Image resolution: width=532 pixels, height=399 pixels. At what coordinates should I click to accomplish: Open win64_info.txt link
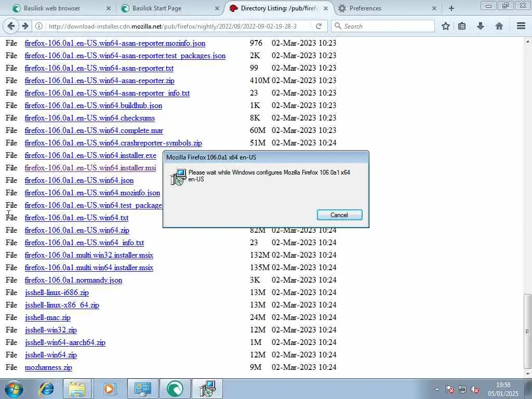tap(85, 243)
